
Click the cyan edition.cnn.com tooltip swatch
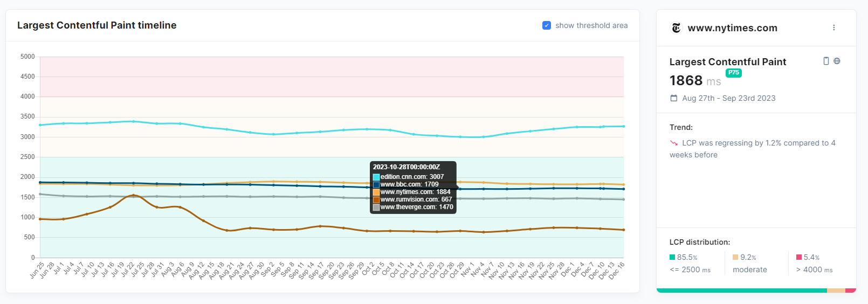[x=376, y=177]
